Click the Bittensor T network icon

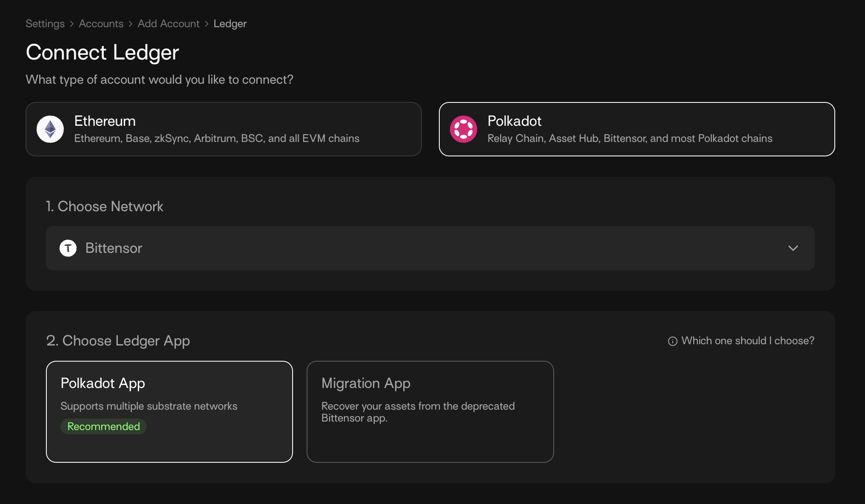[68, 248]
